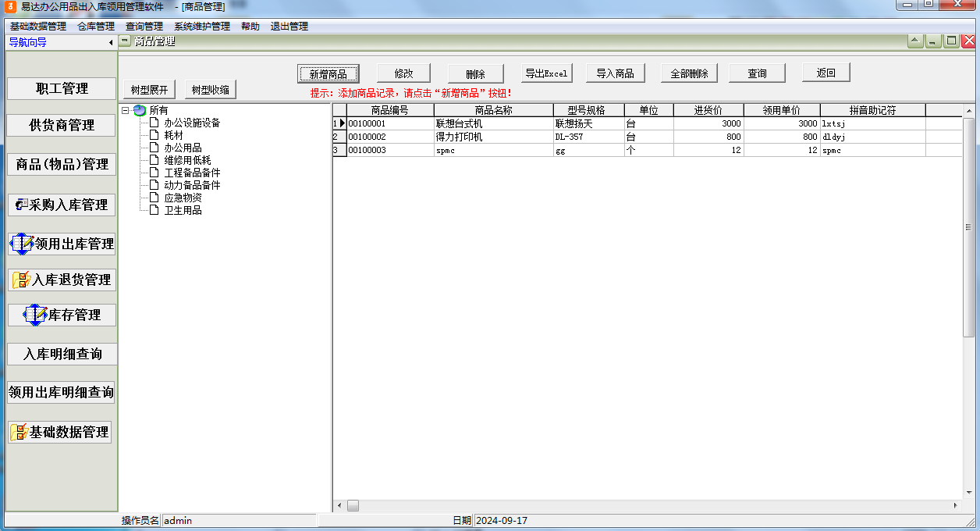Click the 全部删除 button
980x531 pixels.
coord(689,73)
